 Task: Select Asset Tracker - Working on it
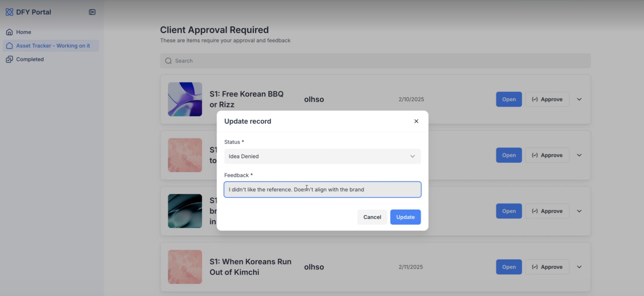(x=51, y=46)
